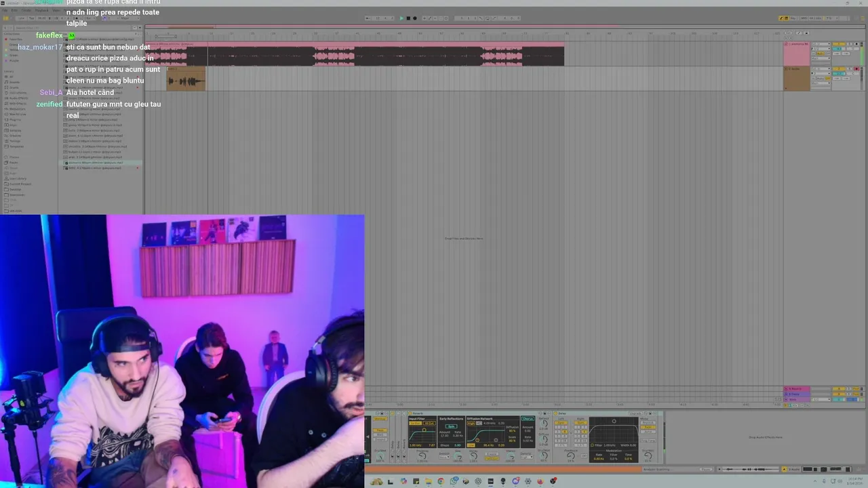Click the Reverb Predelay knob
This screenshot has height=488, width=868.
click(x=422, y=456)
